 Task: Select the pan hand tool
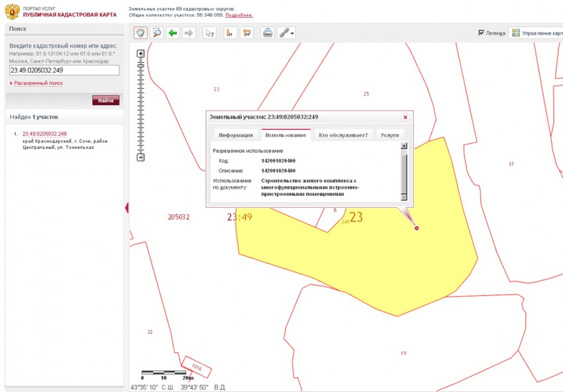pos(140,33)
